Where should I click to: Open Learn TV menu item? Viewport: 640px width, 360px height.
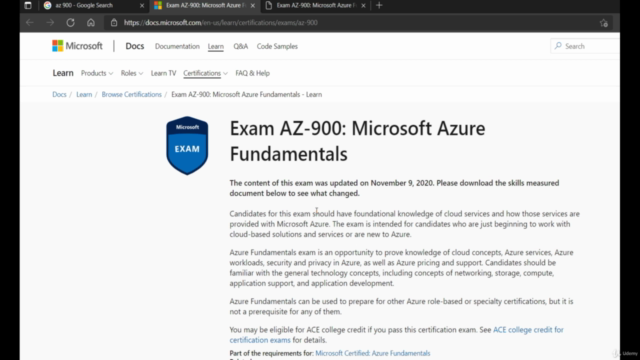(x=163, y=73)
